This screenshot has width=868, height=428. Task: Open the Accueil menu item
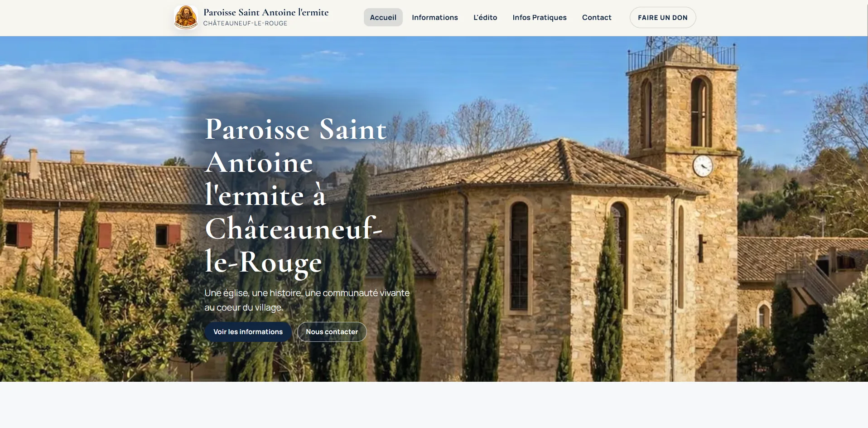[x=383, y=17]
